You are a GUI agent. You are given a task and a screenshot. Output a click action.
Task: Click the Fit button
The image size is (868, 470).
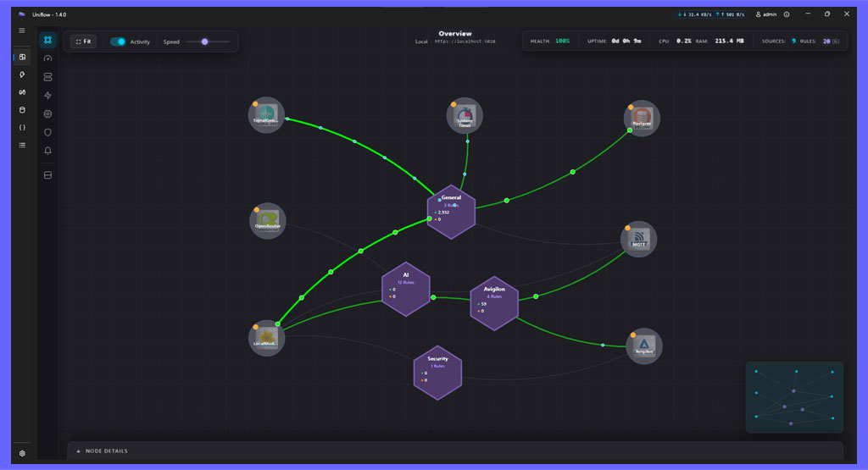click(83, 41)
